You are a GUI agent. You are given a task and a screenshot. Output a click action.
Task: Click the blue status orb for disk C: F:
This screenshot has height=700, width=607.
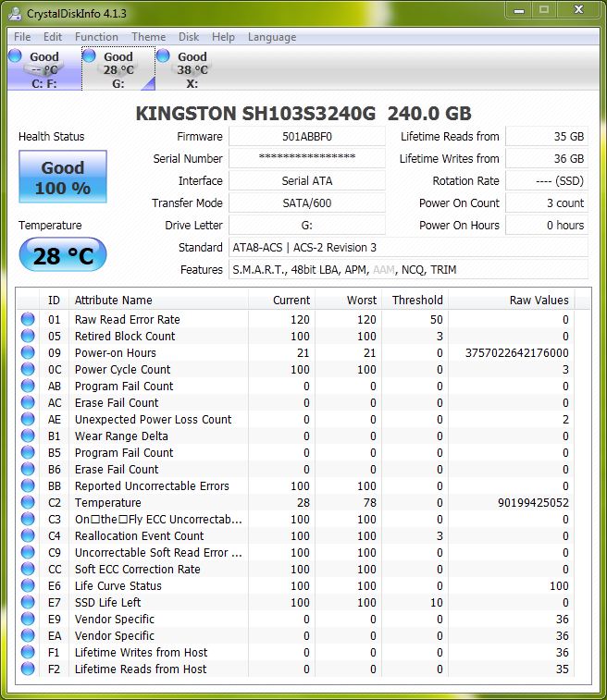(x=15, y=56)
